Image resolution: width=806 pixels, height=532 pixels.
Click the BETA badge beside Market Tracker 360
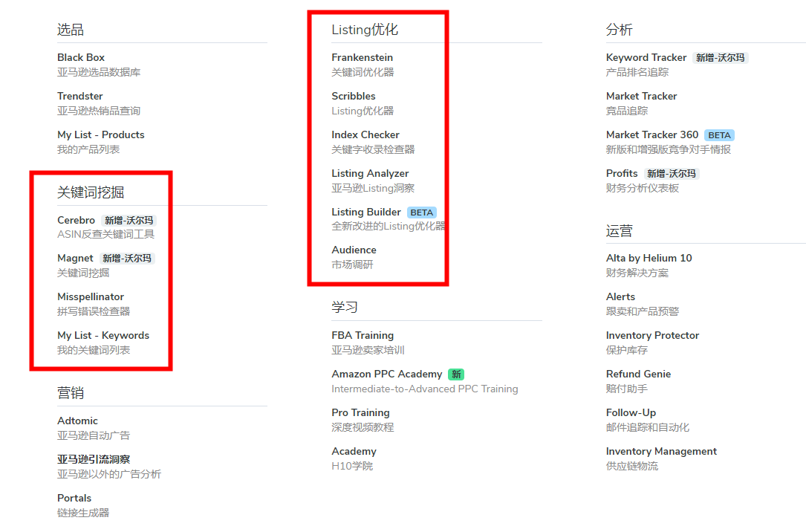pyautogui.click(x=719, y=135)
